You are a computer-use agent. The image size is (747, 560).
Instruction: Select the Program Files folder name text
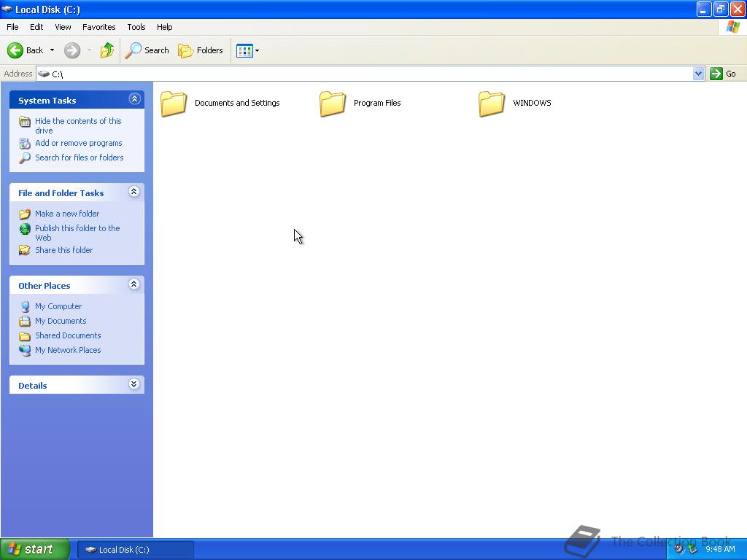click(377, 103)
